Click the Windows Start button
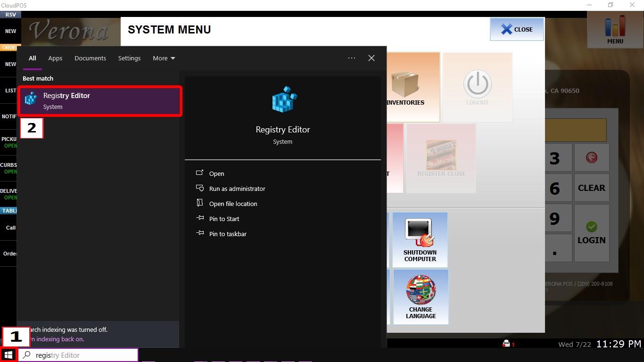Screen dimensions: 644x362 [x=8, y=355]
